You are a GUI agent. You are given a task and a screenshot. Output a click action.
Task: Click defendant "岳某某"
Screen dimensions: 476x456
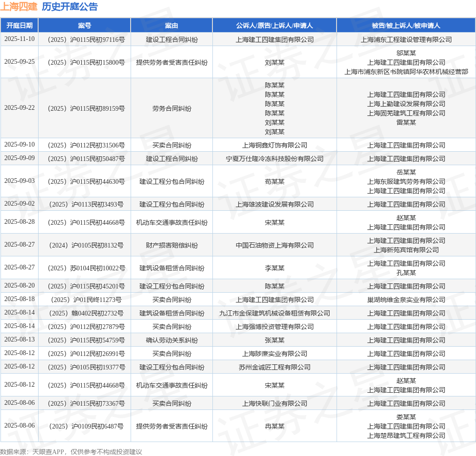406,172
